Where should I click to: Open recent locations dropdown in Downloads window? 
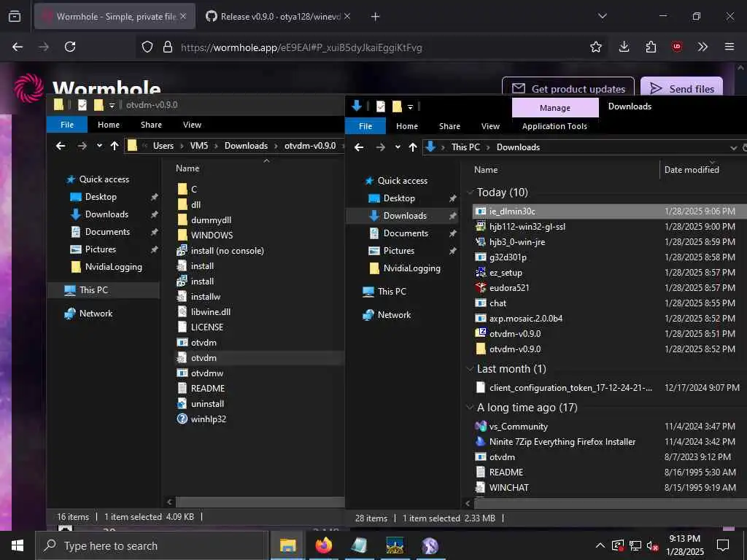point(398,147)
